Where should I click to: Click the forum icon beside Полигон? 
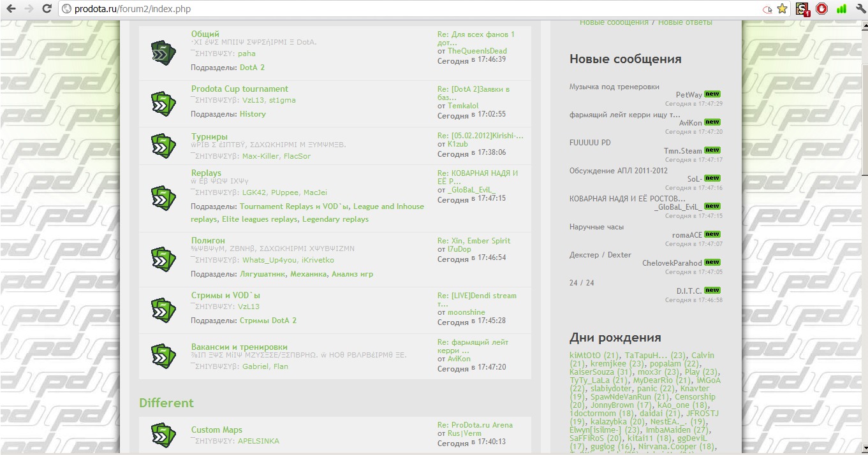pos(163,259)
